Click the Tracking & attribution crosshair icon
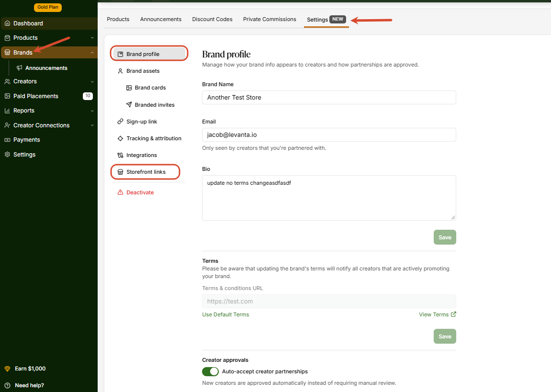This screenshot has height=392, width=551. click(120, 138)
